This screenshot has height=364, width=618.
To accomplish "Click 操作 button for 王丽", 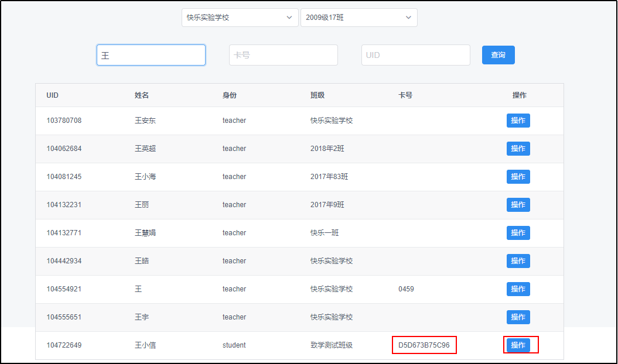I will [518, 205].
